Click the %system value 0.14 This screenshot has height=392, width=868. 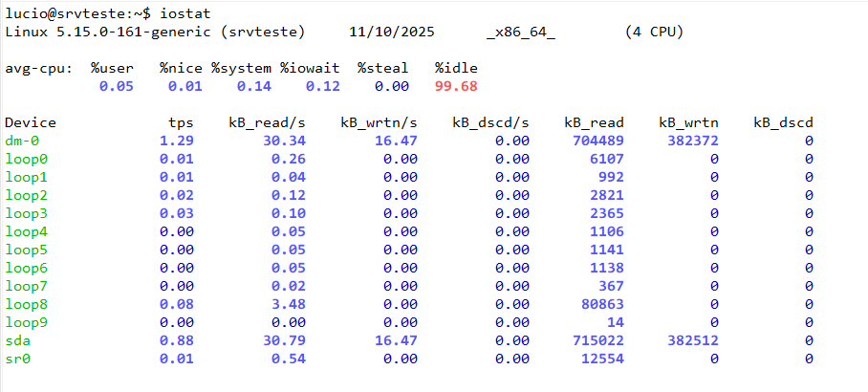(254, 86)
